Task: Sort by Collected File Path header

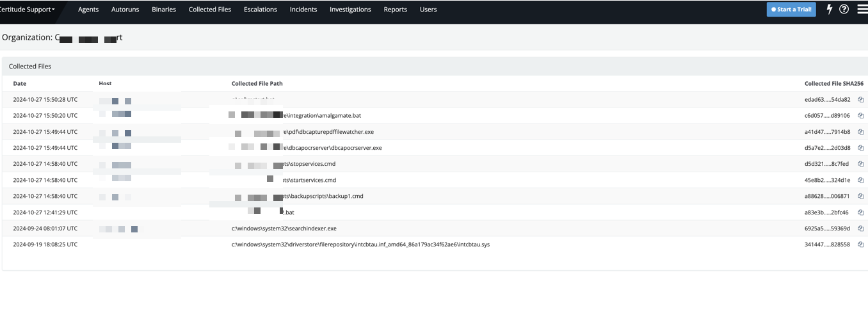Action: [257, 84]
